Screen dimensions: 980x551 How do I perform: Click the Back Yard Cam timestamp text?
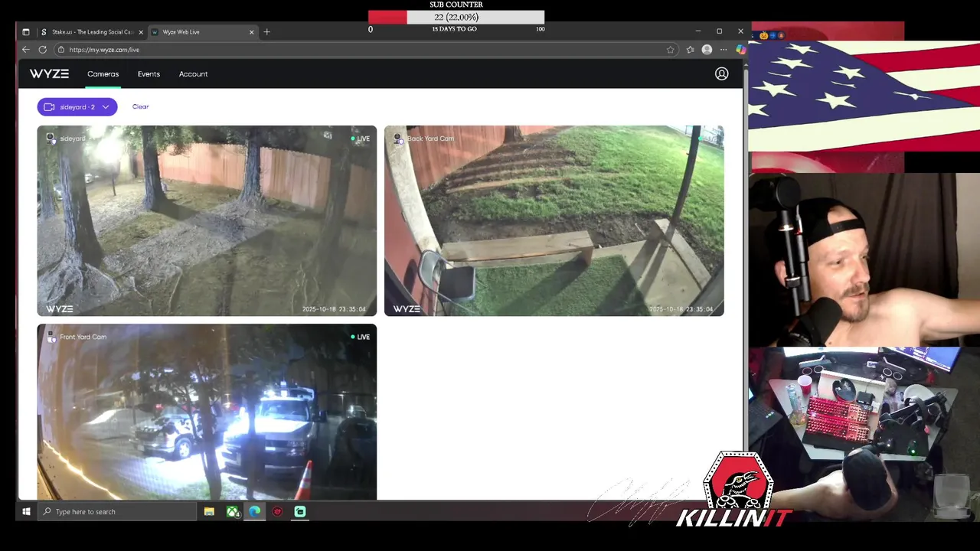coord(681,309)
